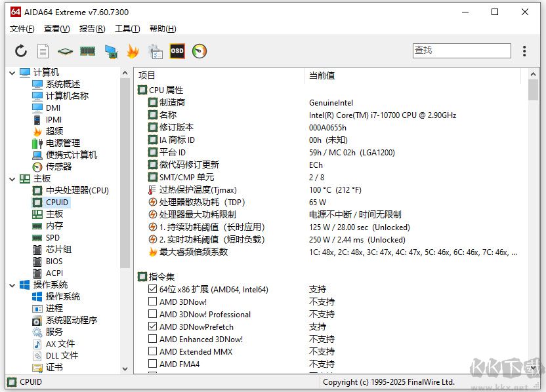Launch the Cache and Memory Benchmark
Screen dimensions: 546x392
(86, 50)
